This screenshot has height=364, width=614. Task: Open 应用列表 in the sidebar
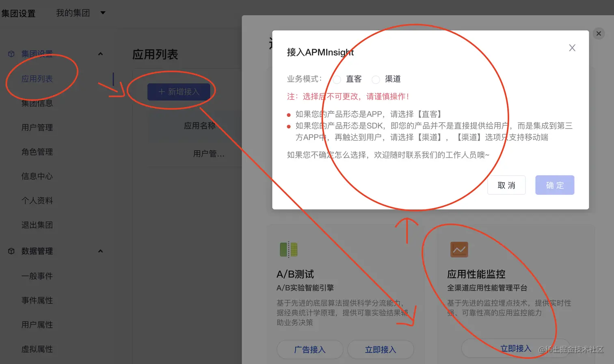point(37,79)
